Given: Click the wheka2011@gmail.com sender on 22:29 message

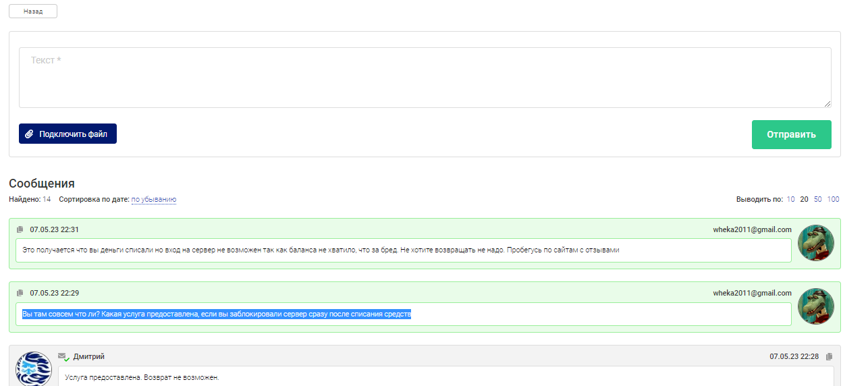Looking at the screenshot, I should (752, 293).
